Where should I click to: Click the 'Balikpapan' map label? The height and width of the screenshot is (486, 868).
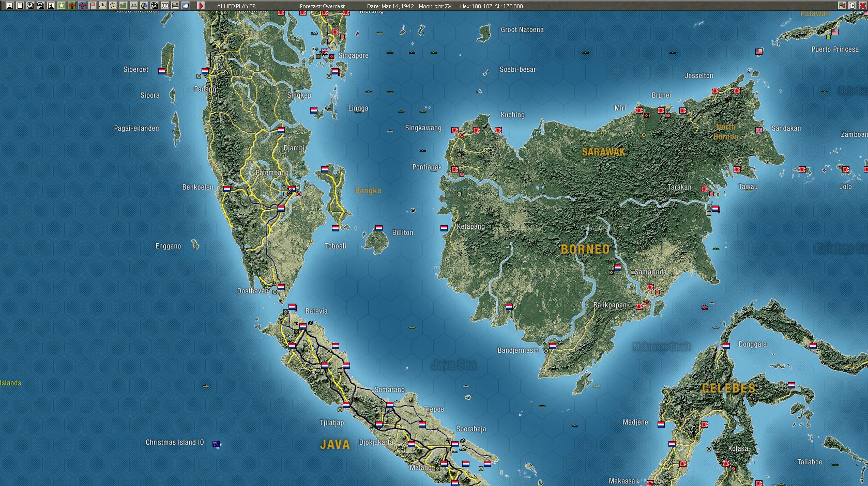[x=610, y=305]
